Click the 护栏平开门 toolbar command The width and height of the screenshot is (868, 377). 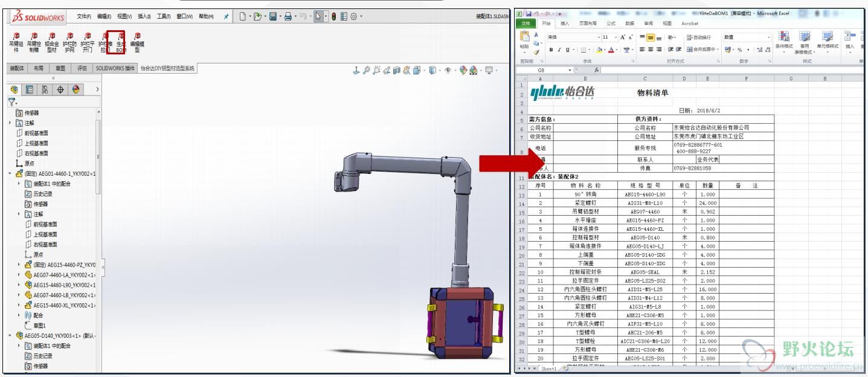click(88, 43)
